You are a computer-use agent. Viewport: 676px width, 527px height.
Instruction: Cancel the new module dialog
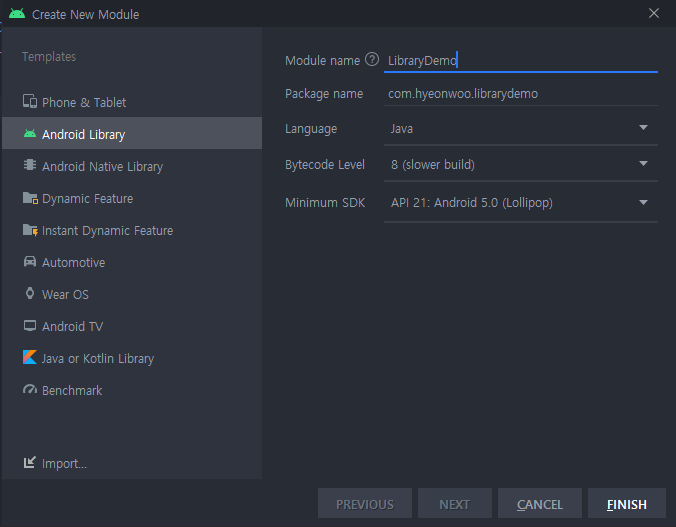(x=540, y=503)
